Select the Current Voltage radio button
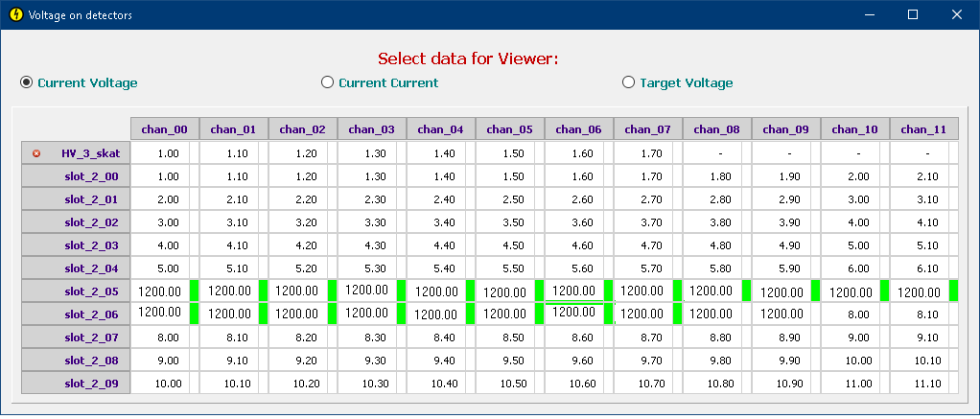The image size is (980, 419). coord(27,82)
